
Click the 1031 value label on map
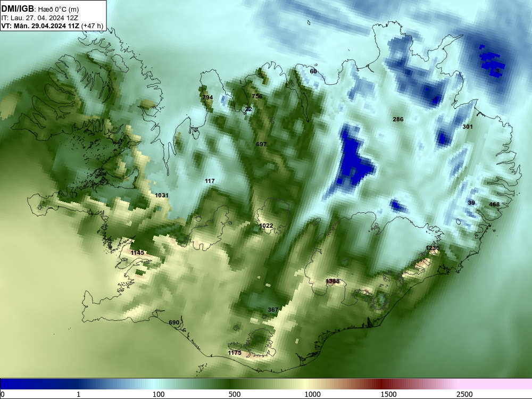point(162,195)
